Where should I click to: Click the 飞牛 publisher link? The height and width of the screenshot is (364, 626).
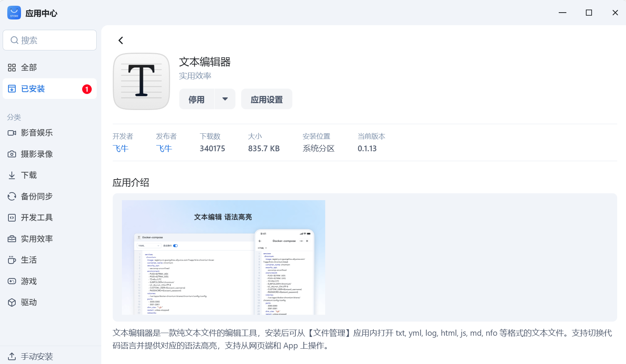tap(164, 149)
